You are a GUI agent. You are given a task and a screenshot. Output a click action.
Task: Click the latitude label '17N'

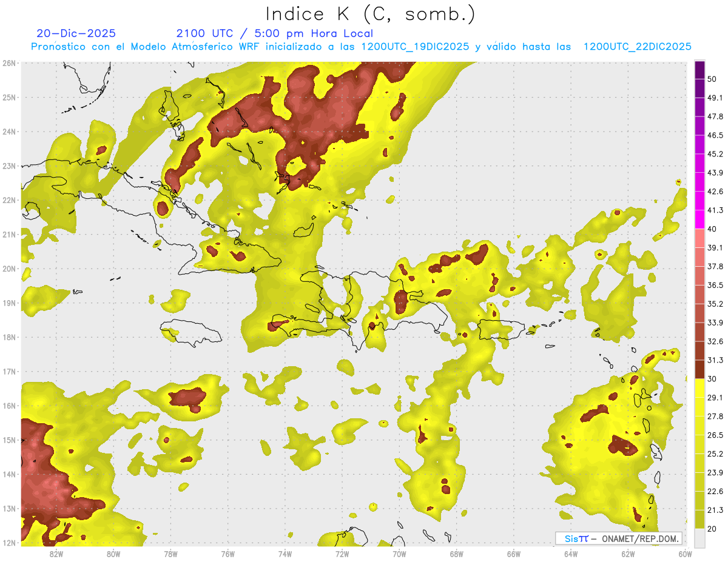(x=9, y=372)
